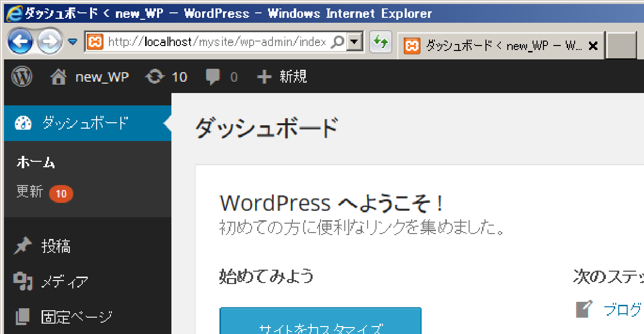The width and height of the screenshot is (644, 334).
Task: Open the 固定ページ sidebar menu
Action: click(77, 316)
